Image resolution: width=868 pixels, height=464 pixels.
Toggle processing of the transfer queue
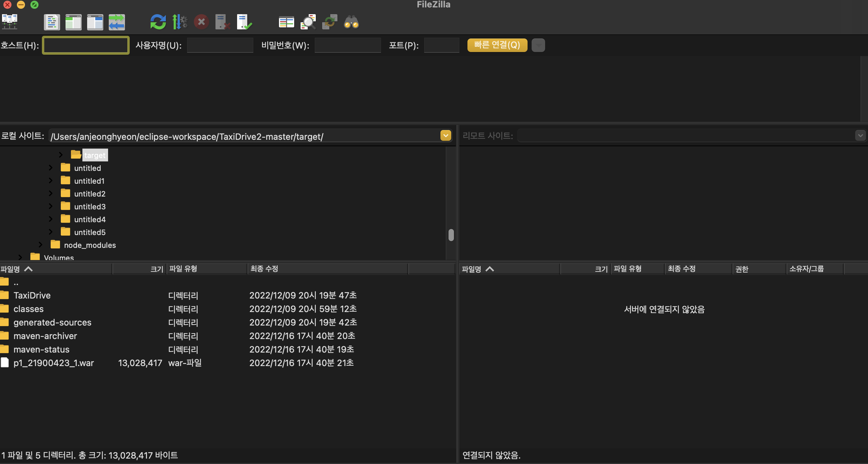click(x=180, y=22)
